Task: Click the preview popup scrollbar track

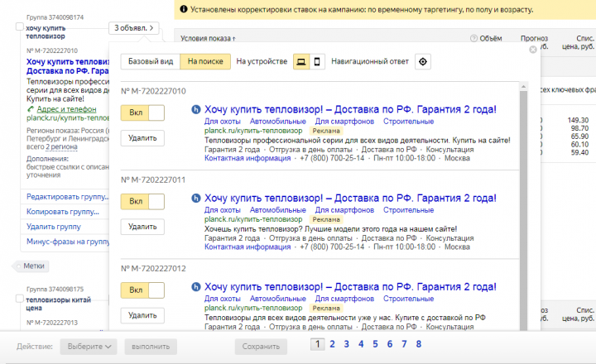Action: pos(523,211)
